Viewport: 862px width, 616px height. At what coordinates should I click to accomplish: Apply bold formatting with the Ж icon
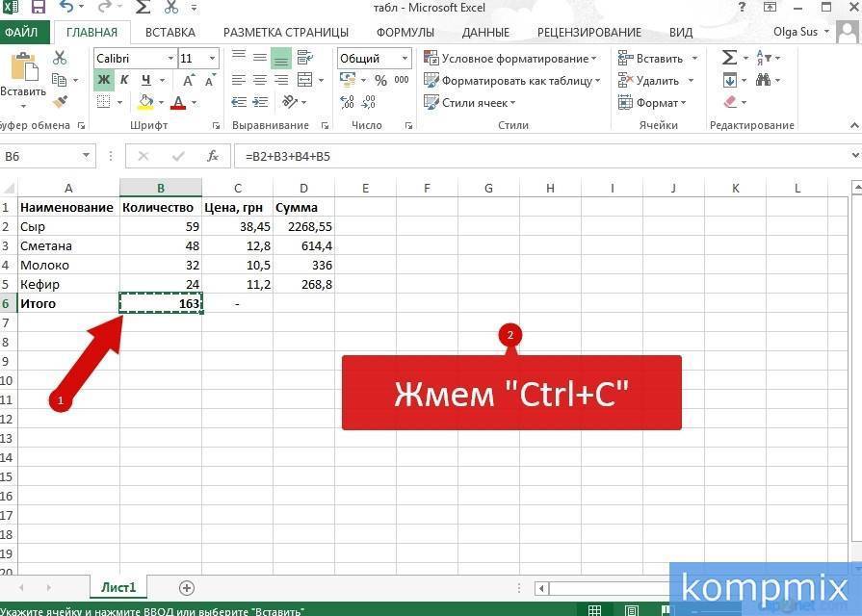click(x=104, y=79)
